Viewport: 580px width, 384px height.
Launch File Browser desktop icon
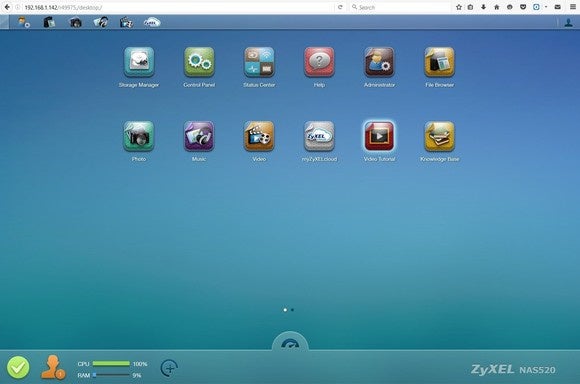439,62
